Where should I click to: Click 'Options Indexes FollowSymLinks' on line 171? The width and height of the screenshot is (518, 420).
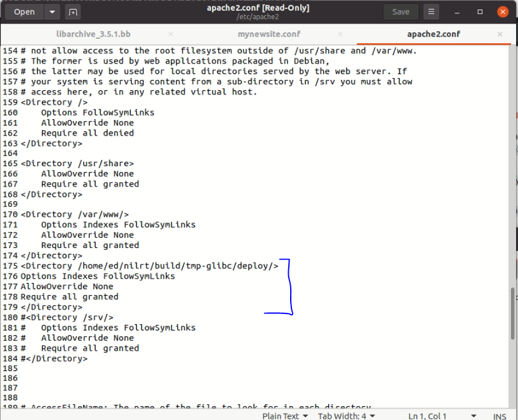point(118,225)
